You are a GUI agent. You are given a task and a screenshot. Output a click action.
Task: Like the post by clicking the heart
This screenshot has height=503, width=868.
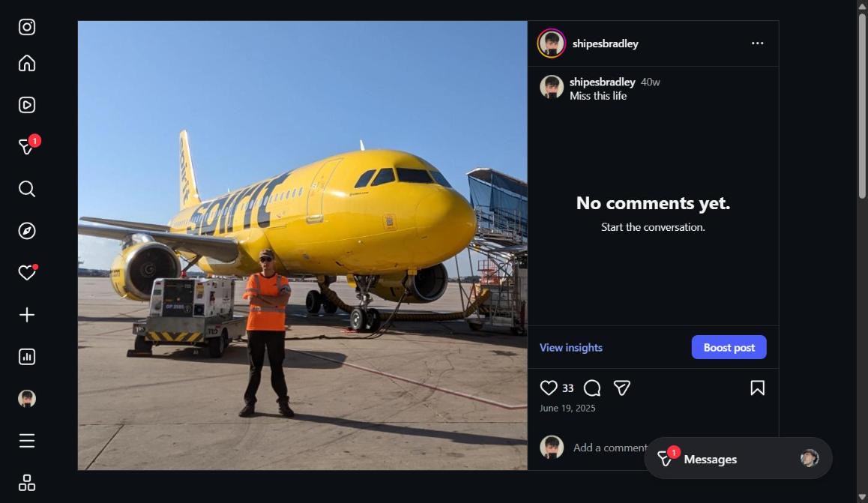549,388
